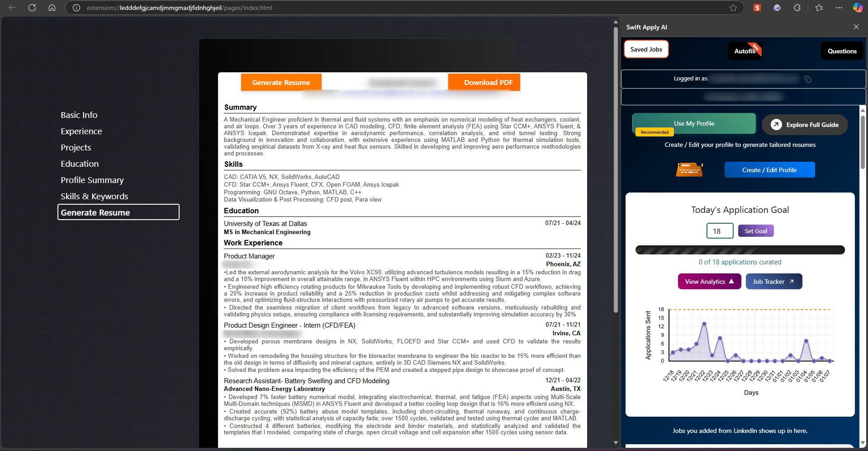Image resolution: width=868 pixels, height=451 pixels.
Task: Switch to the Autofill tab
Action: point(745,51)
